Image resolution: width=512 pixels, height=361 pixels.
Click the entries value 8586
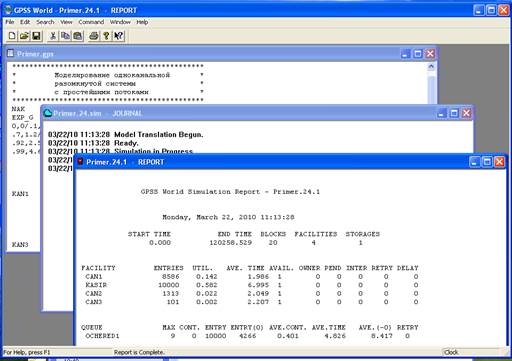(171, 276)
